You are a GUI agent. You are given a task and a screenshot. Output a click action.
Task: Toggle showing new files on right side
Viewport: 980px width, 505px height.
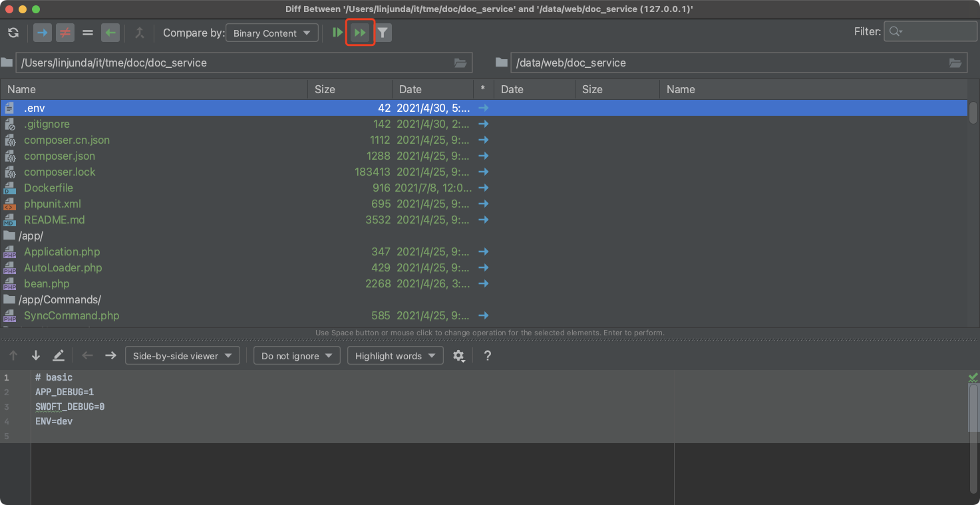tap(110, 33)
